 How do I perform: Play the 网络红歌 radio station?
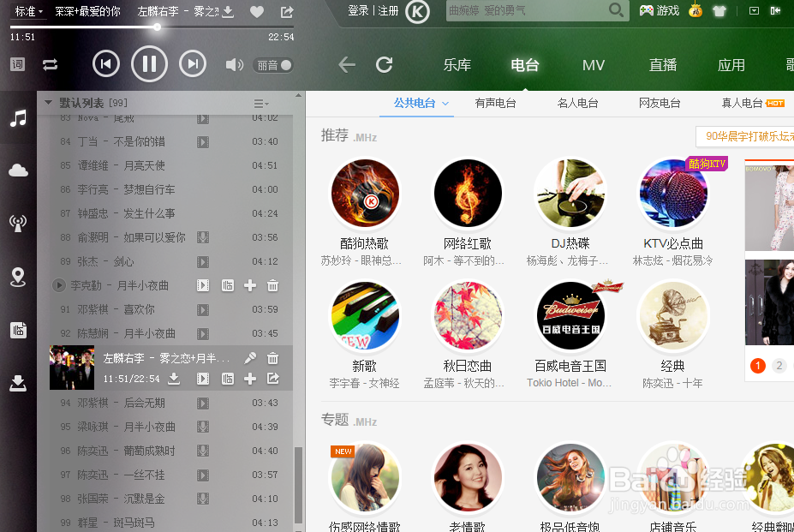[x=468, y=194]
